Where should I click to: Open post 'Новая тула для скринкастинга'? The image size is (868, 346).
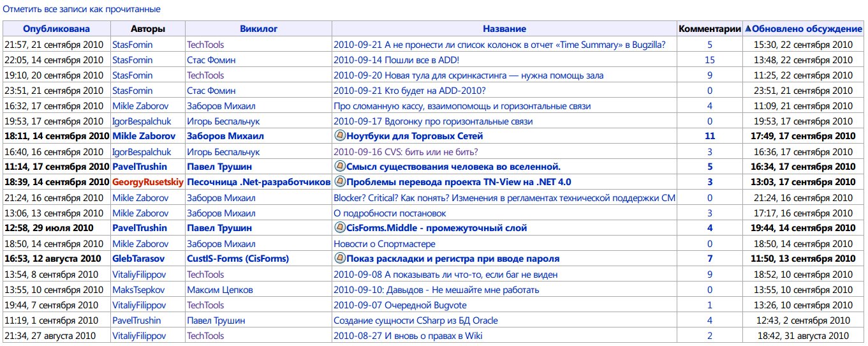coord(468,75)
